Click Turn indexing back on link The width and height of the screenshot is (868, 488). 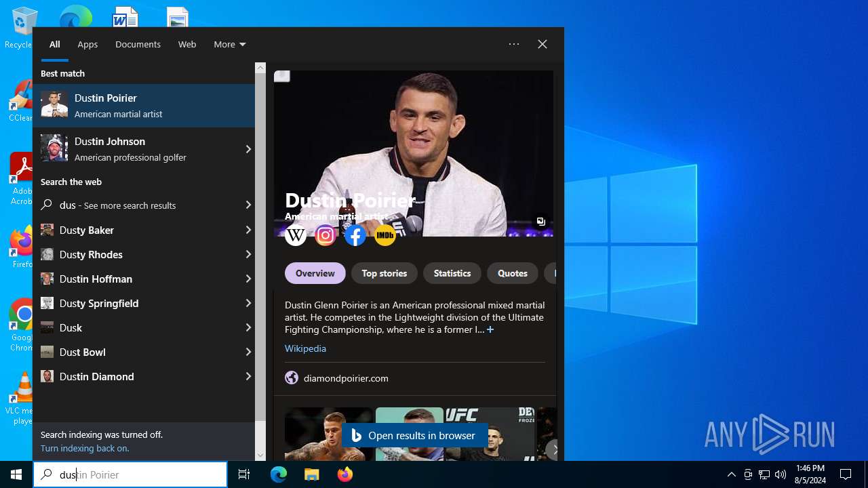(x=85, y=448)
